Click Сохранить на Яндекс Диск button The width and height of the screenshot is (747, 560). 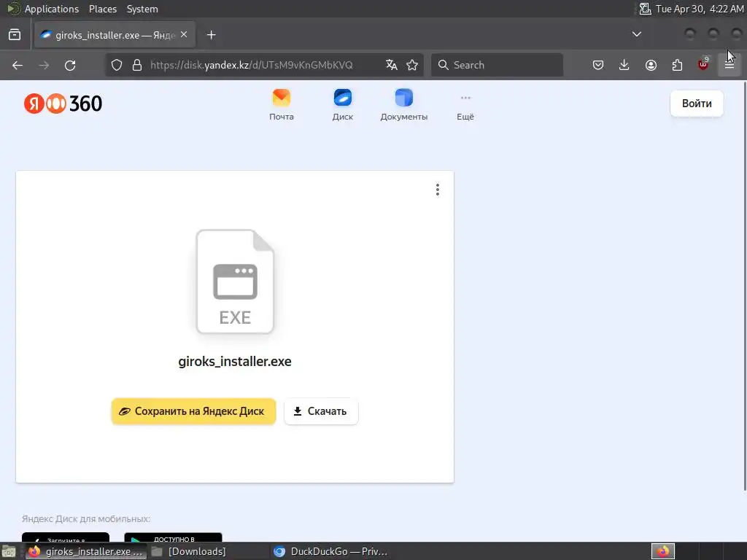[x=193, y=411]
